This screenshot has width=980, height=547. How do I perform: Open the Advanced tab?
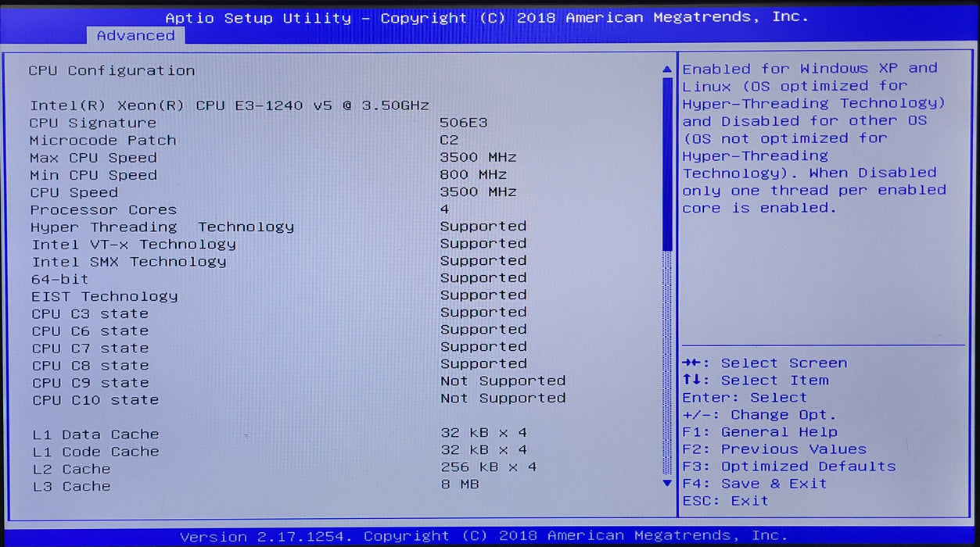(135, 36)
